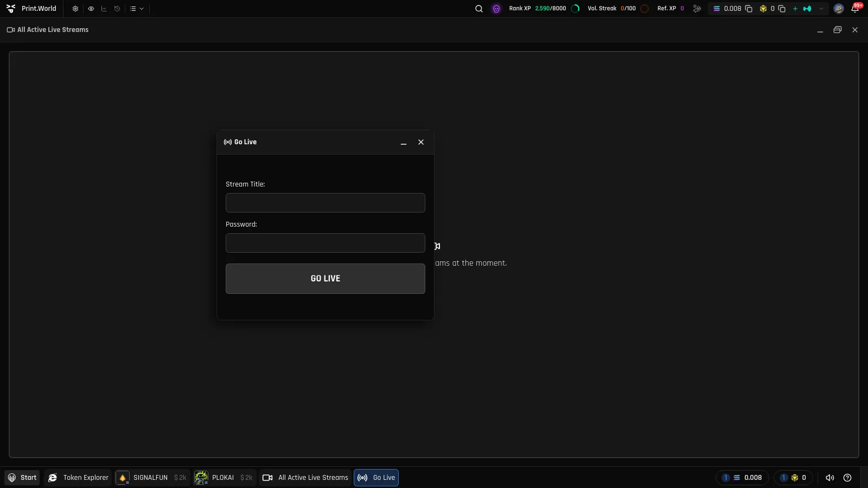Click the Rank XP 2,590/8000 text
The image size is (868, 488).
tap(538, 9)
